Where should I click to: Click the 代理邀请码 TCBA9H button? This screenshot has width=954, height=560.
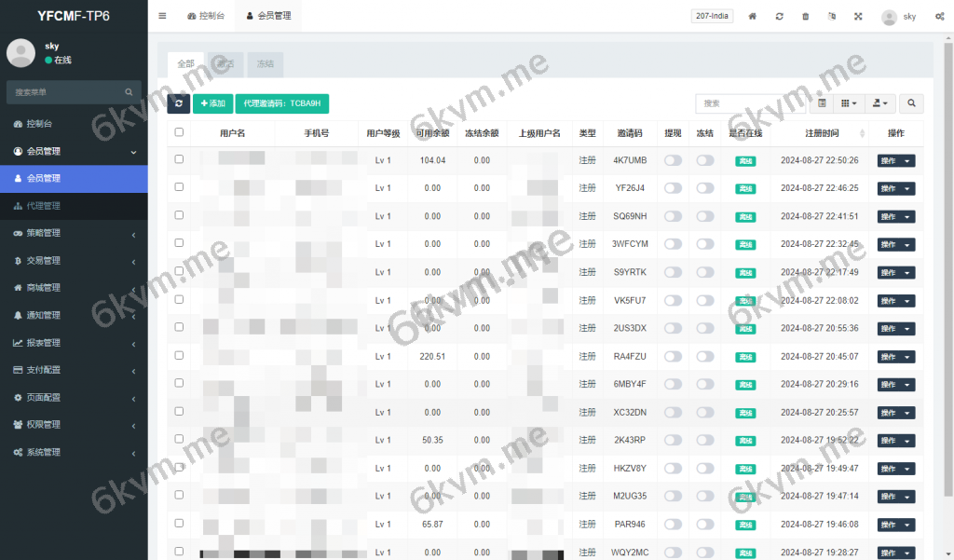(x=281, y=103)
